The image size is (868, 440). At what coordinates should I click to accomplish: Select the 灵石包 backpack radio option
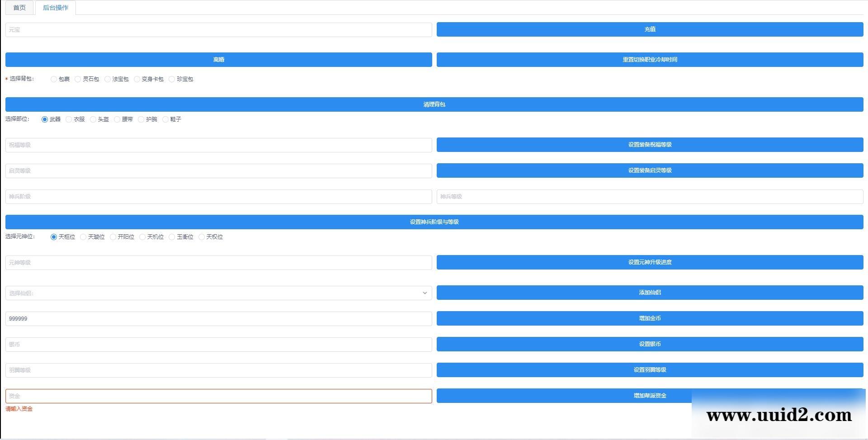(x=78, y=79)
